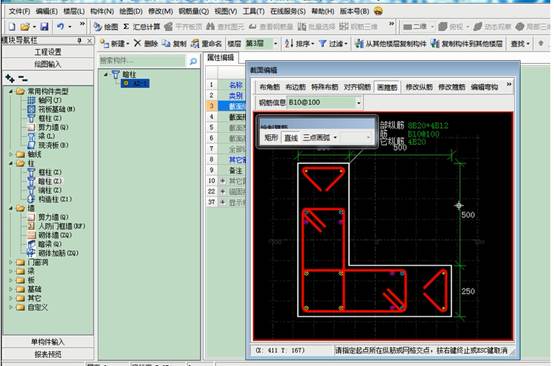
Task: Open the 钢筋量(Q) menu
Action: (x=194, y=11)
